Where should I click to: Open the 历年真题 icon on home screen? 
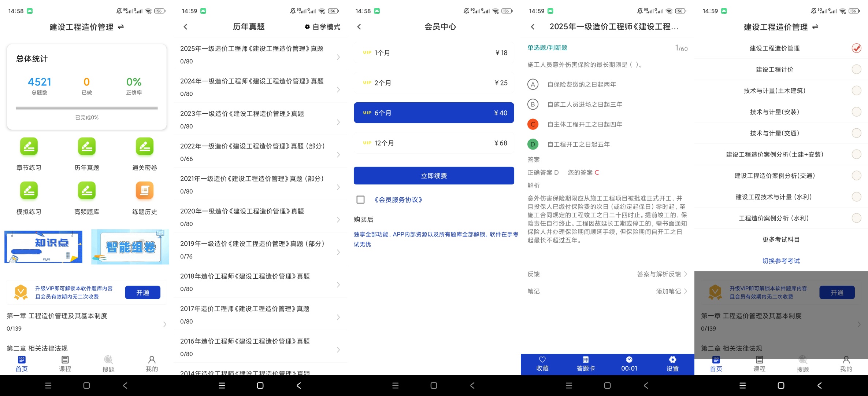[x=87, y=147]
